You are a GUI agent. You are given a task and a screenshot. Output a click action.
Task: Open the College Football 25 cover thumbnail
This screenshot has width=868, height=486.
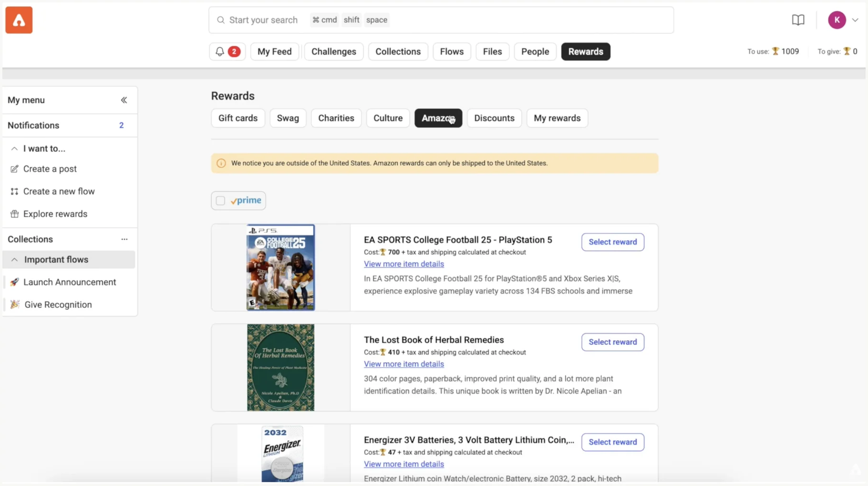click(x=281, y=267)
